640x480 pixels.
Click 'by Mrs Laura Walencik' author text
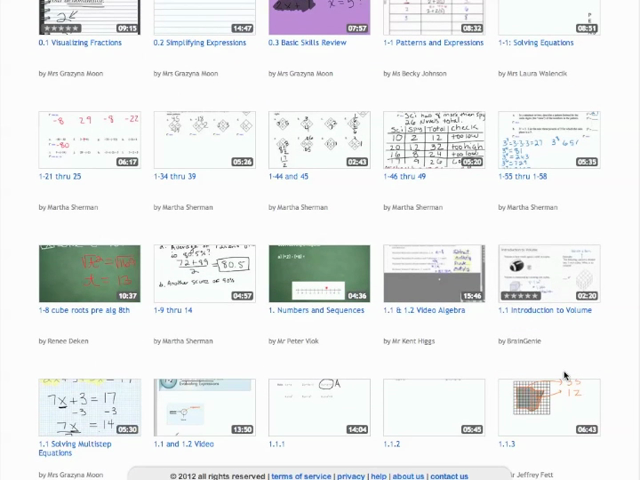[x=532, y=74]
